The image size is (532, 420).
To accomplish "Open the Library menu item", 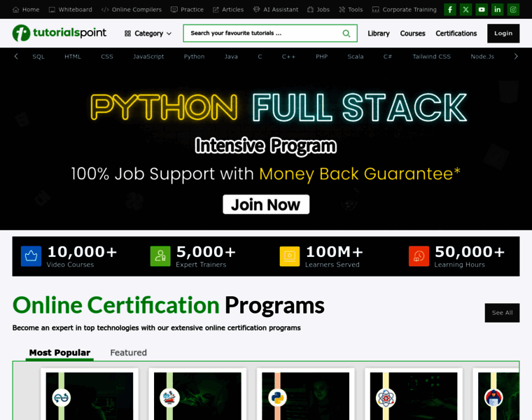I will click(379, 33).
